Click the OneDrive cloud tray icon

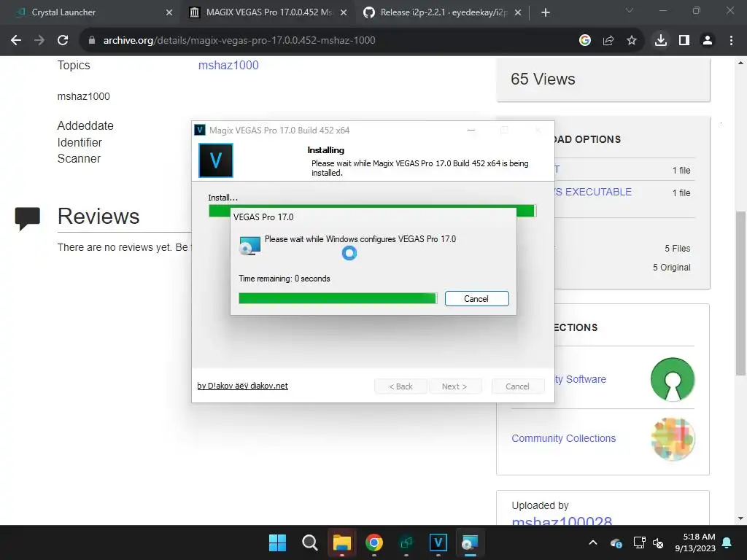tap(616, 542)
